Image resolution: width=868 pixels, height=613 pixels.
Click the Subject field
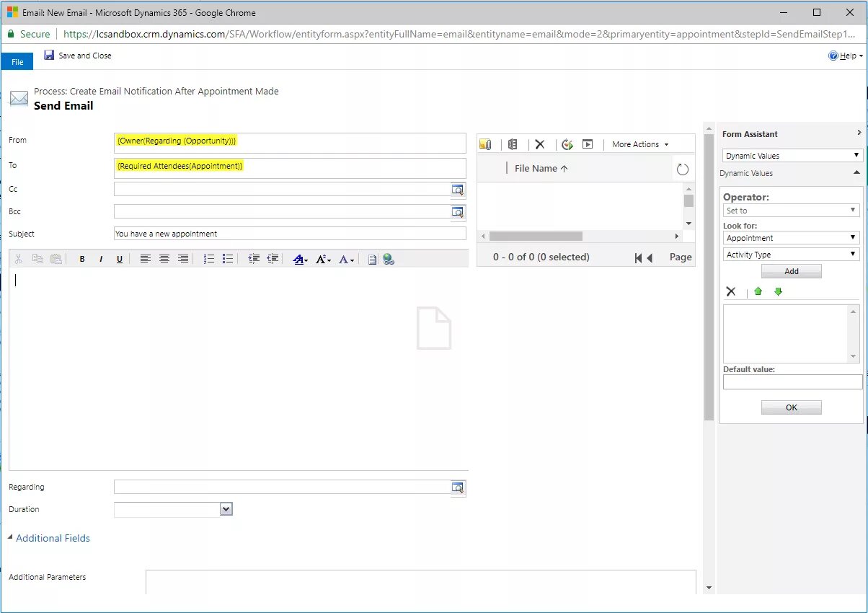tap(290, 234)
